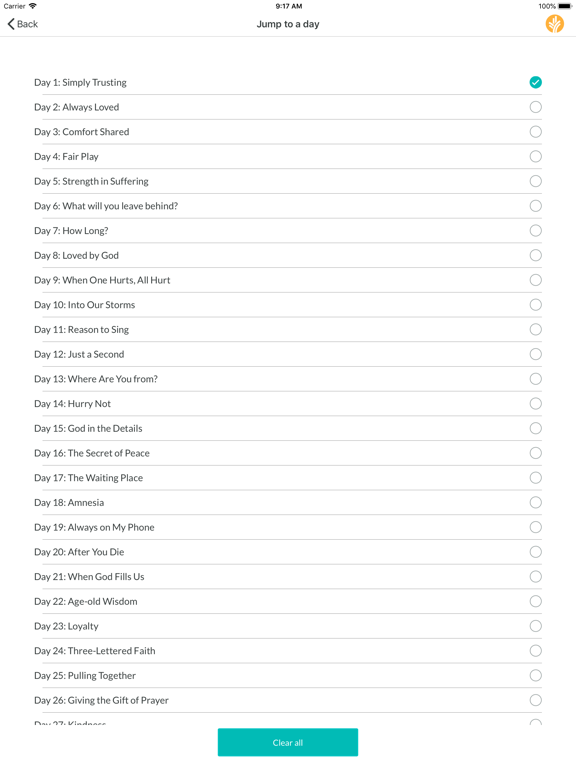Pick Day 21: When God Fills Us

(x=288, y=576)
